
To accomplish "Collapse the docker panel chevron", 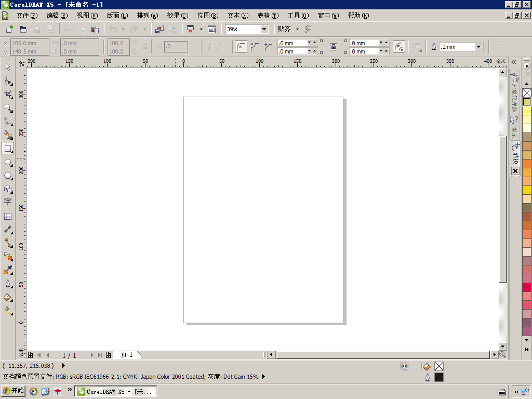I will coord(514,62).
